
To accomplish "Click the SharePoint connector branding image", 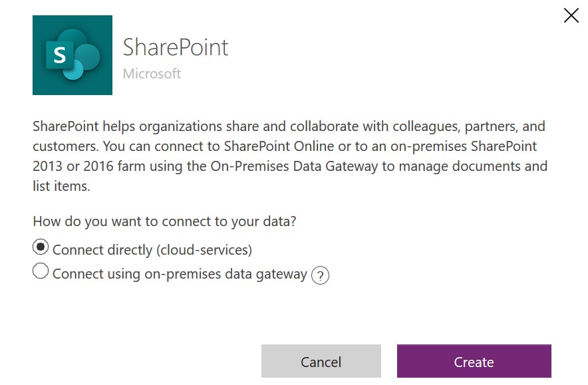I will point(73,55).
